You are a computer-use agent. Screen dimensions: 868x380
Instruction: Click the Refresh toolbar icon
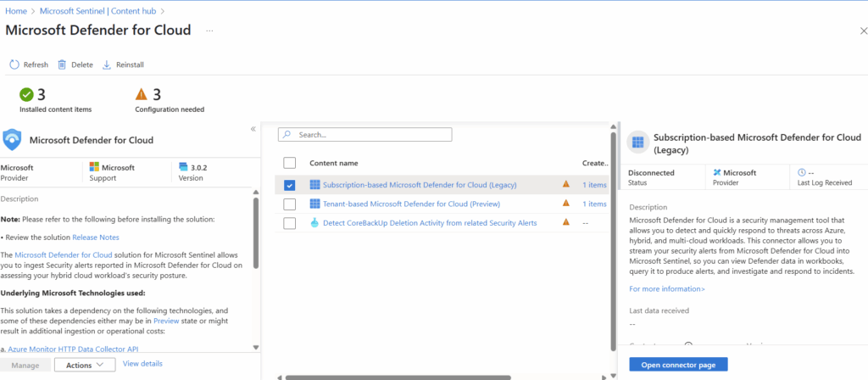[14, 64]
